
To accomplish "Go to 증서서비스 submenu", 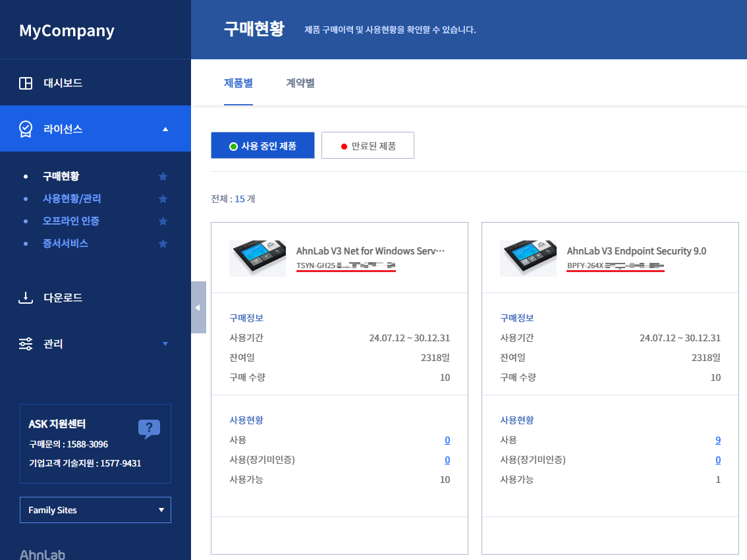I will coord(65,244).
